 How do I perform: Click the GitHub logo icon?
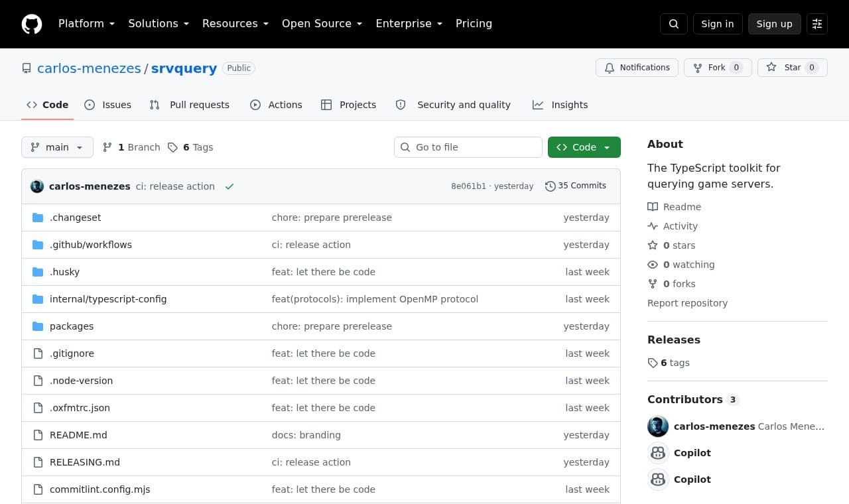(x=32, y=24)
